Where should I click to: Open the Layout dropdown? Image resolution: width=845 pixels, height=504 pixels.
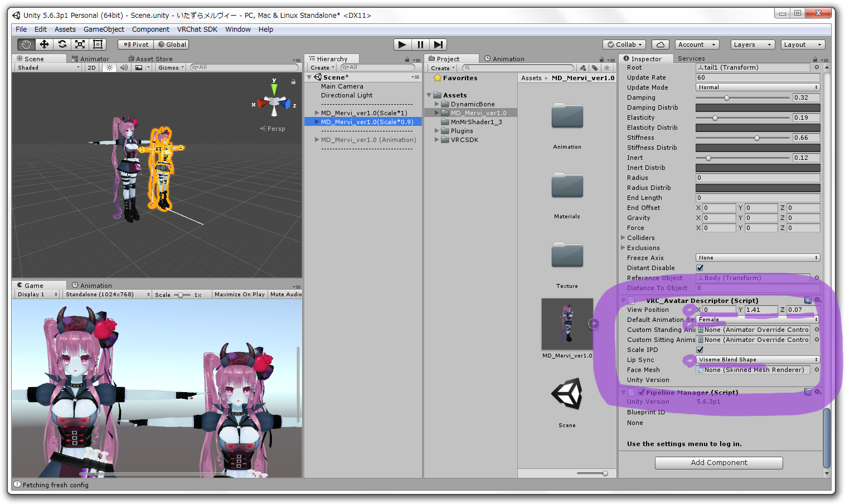coord(802,45)
